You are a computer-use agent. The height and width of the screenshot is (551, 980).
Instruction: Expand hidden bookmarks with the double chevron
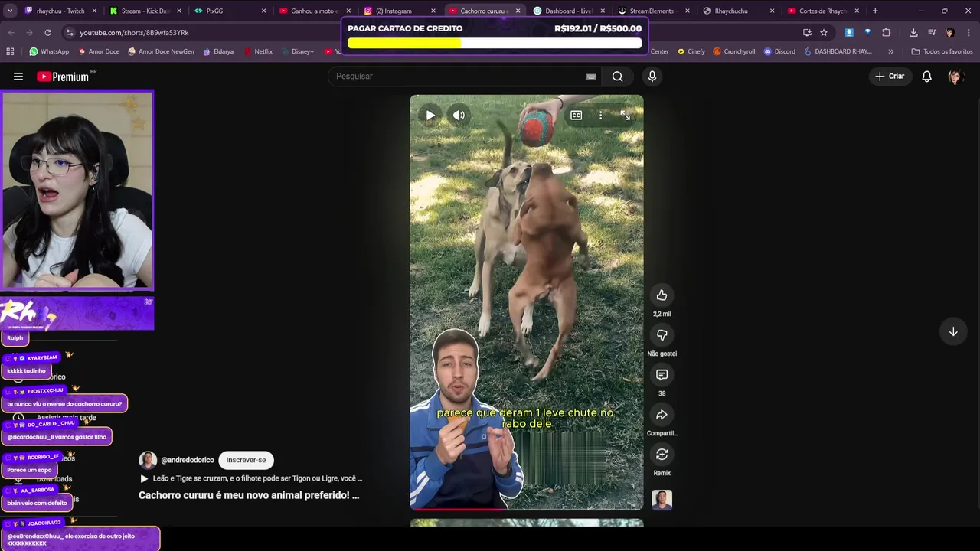[x=890, y=51]
